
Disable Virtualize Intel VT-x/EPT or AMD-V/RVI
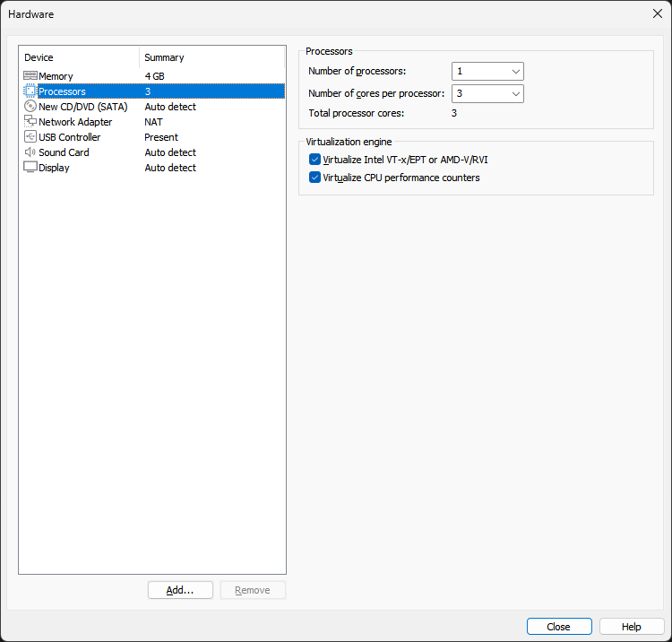(314, 160)
